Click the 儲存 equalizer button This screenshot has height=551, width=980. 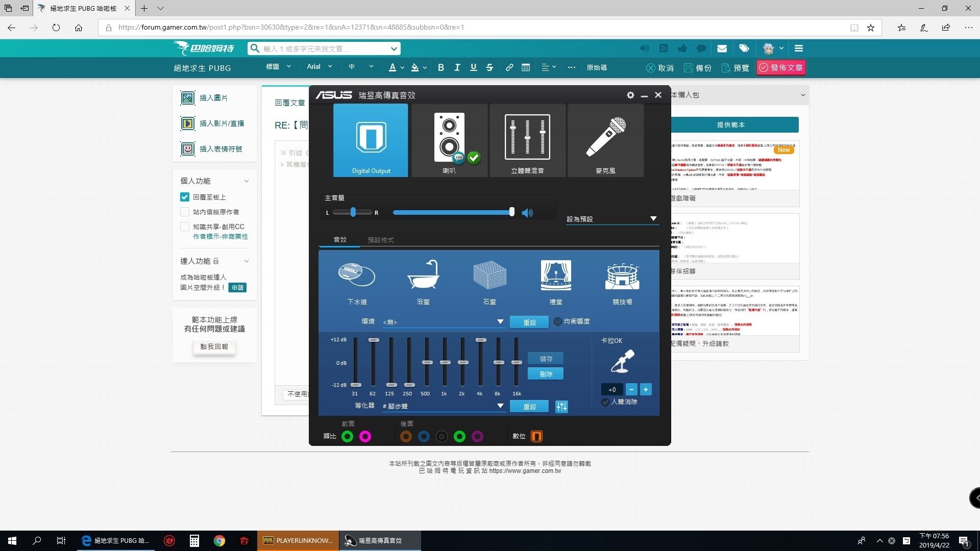pyautogui.click(x=546, y=359)
